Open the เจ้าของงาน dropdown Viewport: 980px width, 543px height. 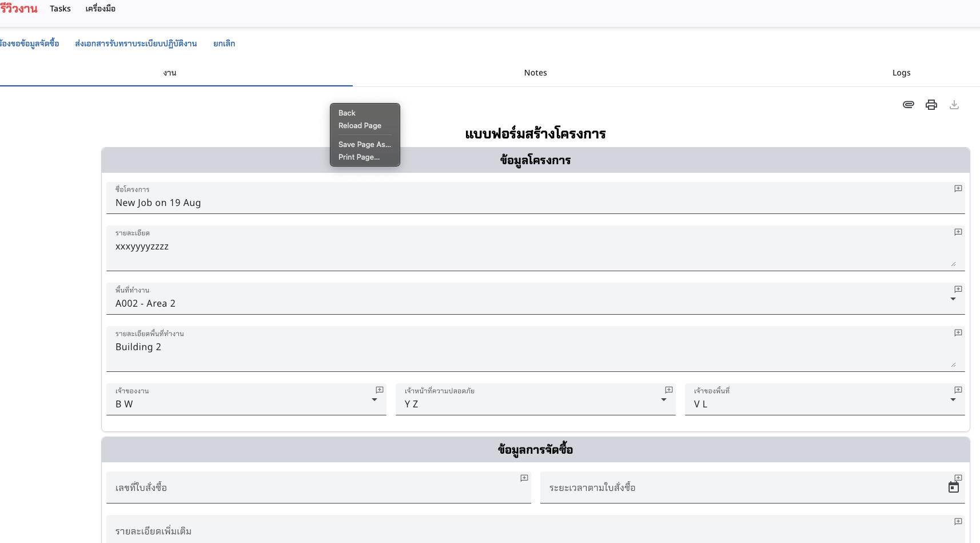(x=375, y=400)
